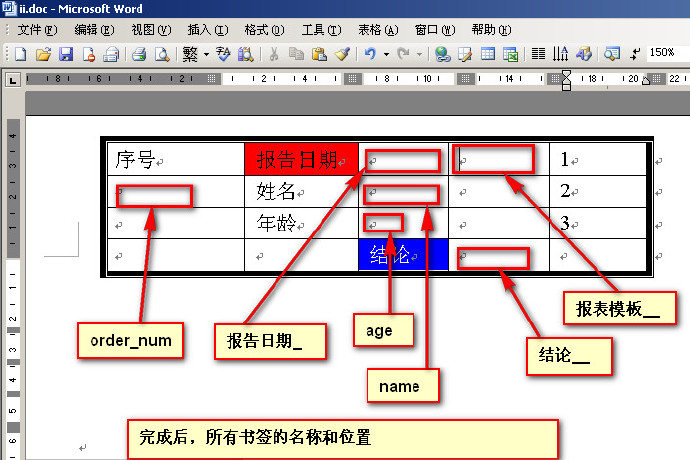Print the document using the printer icon
The width and height of the screenshot is (690, 460).
point(139,54)
